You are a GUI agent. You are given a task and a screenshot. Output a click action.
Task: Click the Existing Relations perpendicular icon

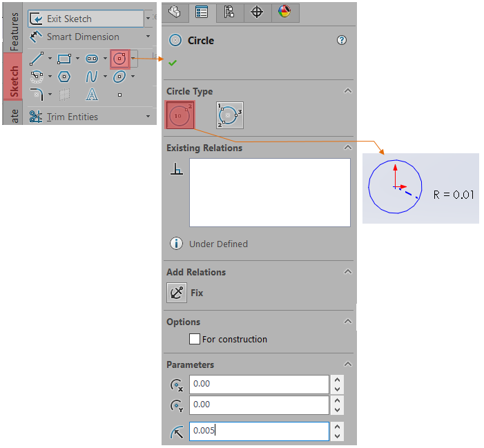point(177,169)
